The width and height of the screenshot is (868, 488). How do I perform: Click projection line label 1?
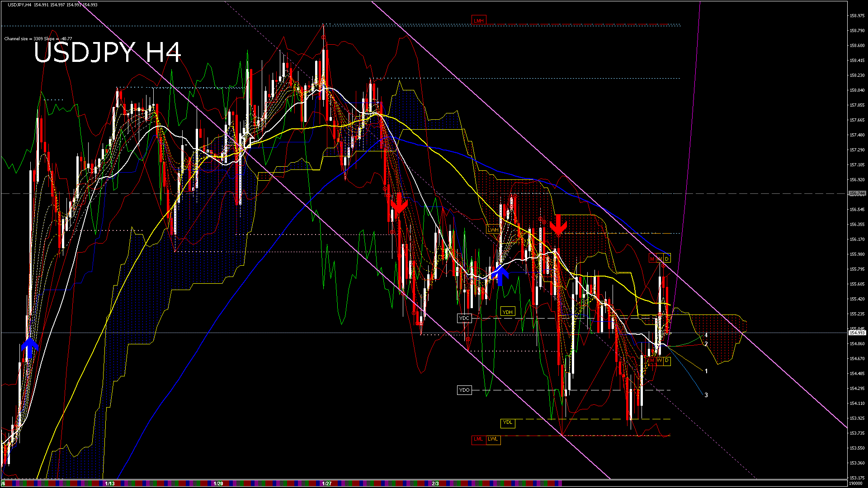[x=706, y=371]
